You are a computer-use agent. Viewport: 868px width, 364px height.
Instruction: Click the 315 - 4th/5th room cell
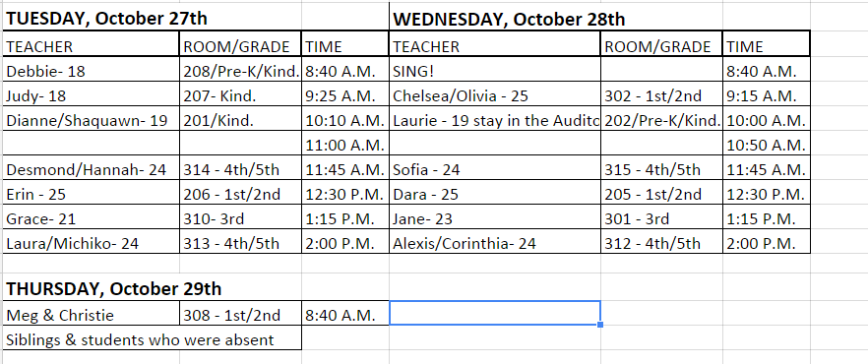(661, 169)
